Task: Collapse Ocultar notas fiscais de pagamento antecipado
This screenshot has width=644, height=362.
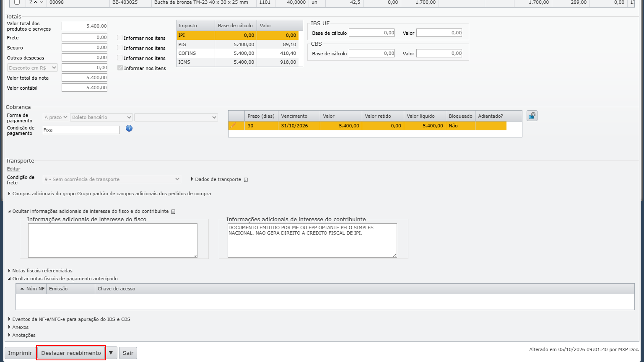Action: pos(62,279)
